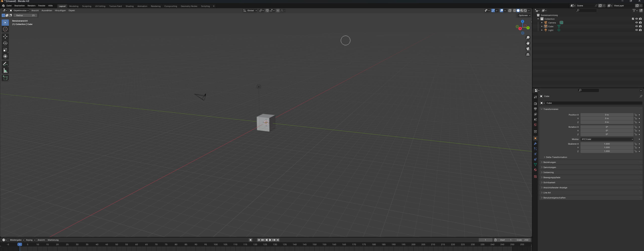Hide the Light in the viewport

636,30
